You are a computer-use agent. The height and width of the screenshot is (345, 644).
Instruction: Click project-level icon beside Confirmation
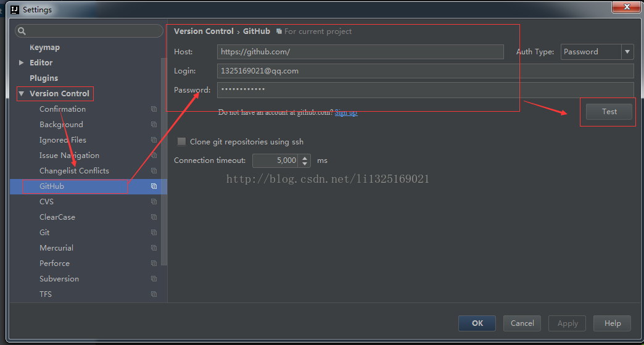click(x=154, y=109)
